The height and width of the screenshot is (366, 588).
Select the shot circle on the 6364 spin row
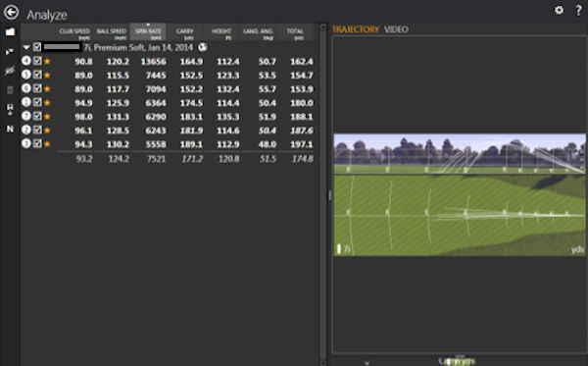[25, 102]
